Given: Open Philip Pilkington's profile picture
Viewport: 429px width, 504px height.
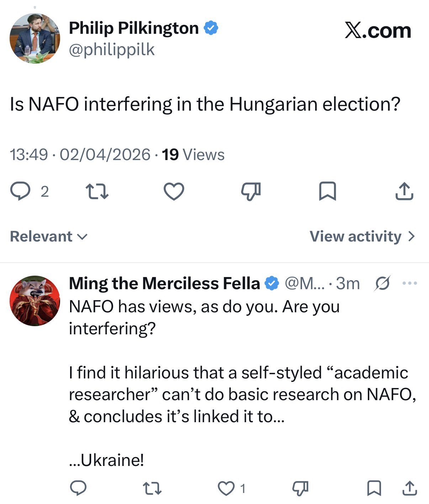Looking at the screenshot, I should (x=35, y=38).
